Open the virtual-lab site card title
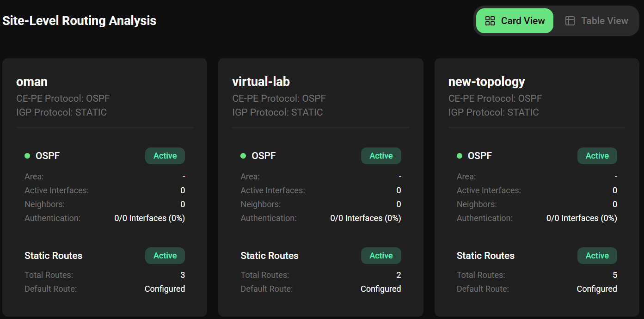 [x=261, y=82]
